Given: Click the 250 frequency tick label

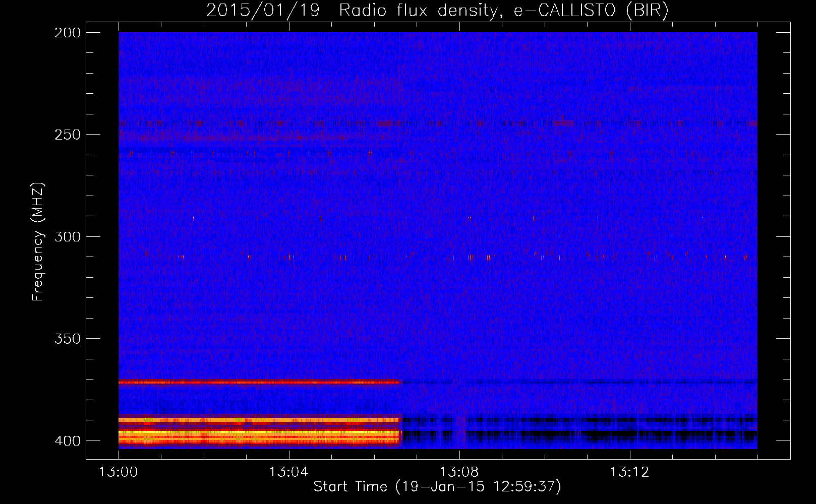Looking at the screenshot, I should [x=68, y=135].
